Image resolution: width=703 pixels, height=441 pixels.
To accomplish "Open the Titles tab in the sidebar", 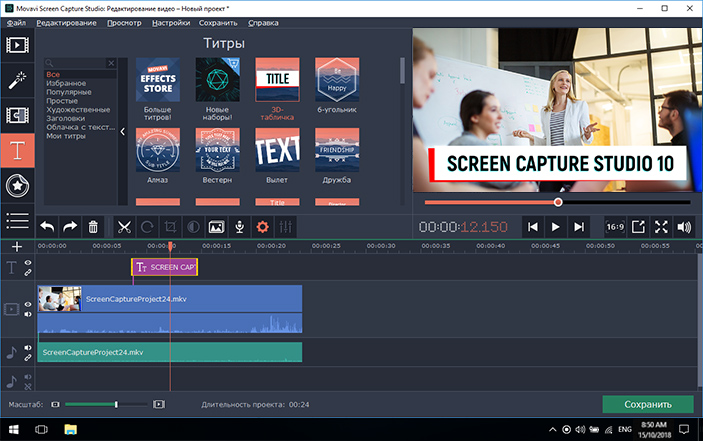I will 17,150.
